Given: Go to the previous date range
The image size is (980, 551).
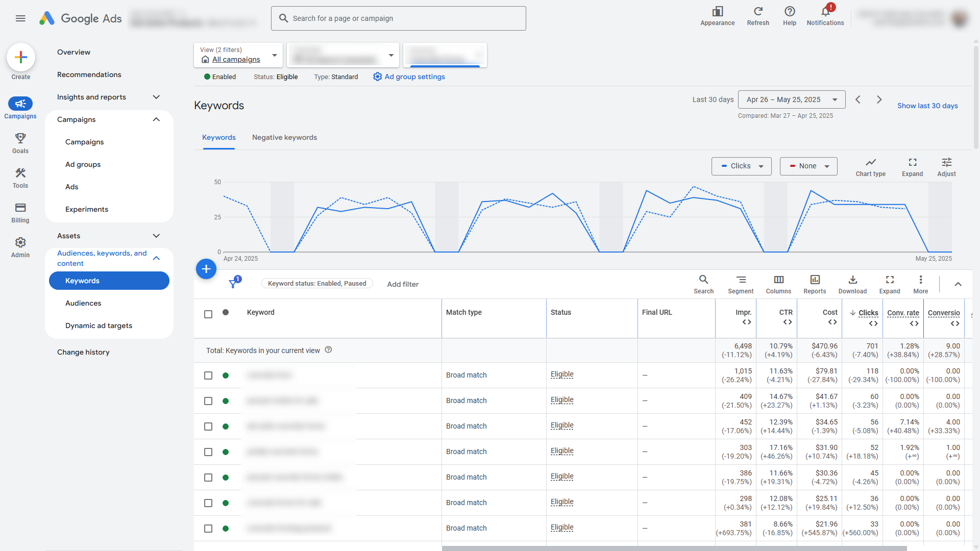Looking at the screenshot, I should tap(858, 99).
